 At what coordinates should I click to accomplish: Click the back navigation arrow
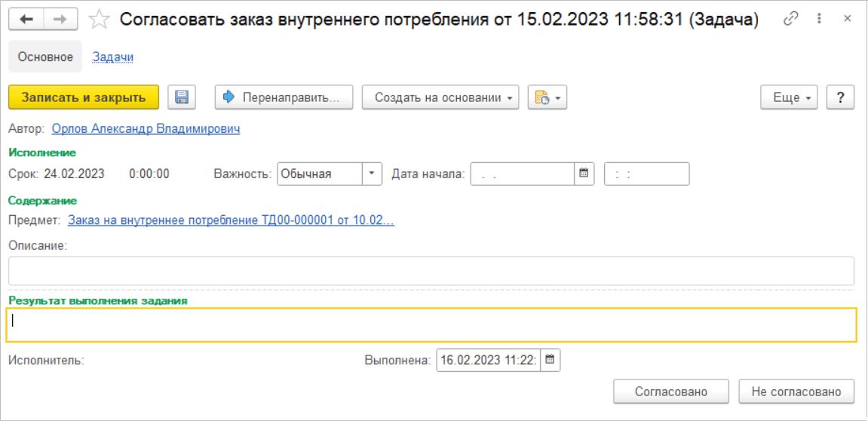27,20
